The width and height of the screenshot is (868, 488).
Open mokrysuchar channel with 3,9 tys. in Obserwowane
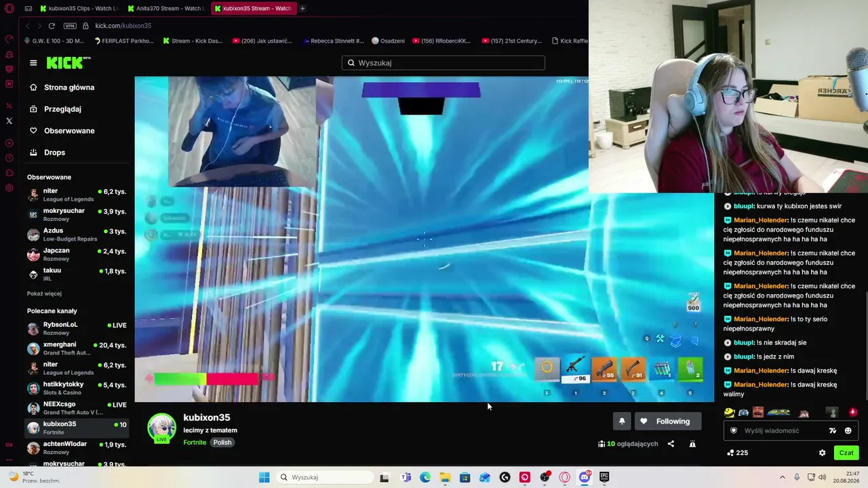tap(77, 215)
